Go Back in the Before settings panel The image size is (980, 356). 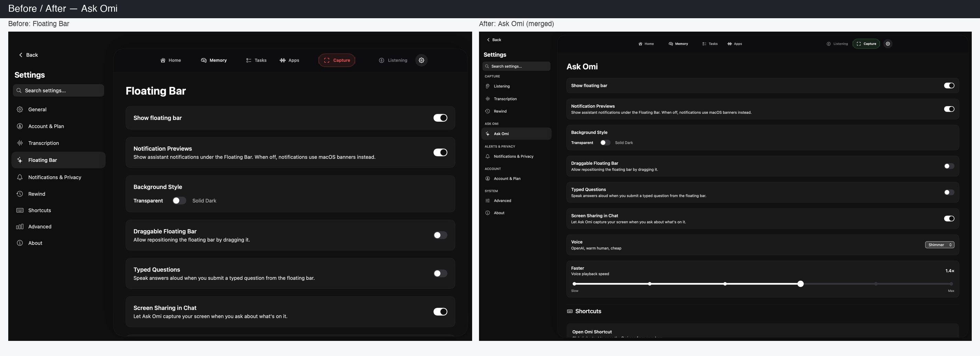tap(29, 55)
